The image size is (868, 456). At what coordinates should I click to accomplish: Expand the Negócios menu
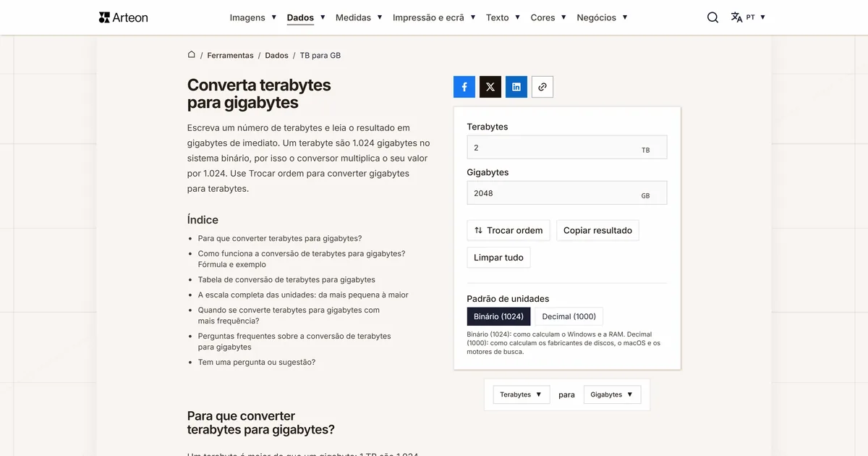(602, 17)
